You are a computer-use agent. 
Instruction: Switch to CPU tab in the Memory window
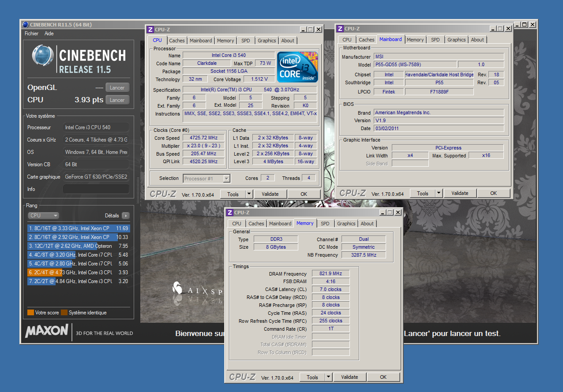coord(237,224)
